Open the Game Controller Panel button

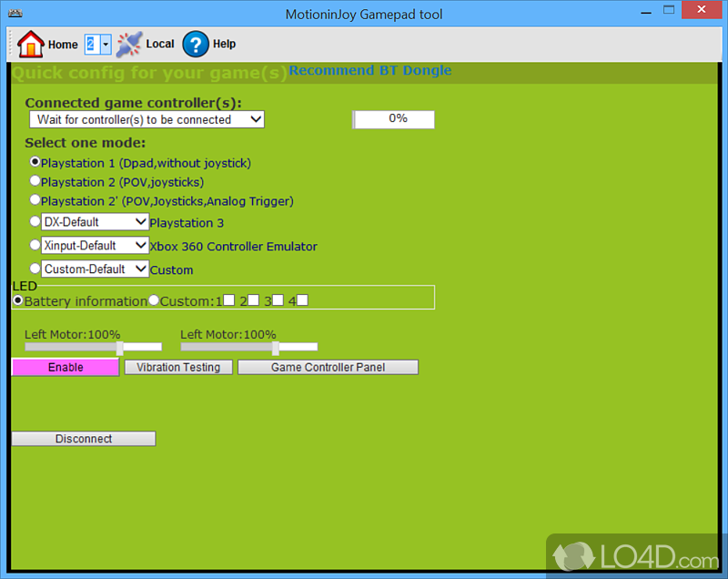click(328, 367)
